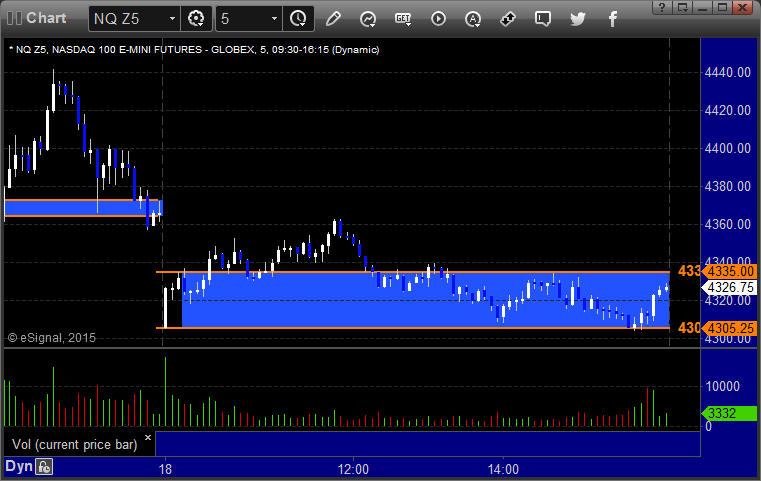Start bar replay play icon

tap(438, 19)
